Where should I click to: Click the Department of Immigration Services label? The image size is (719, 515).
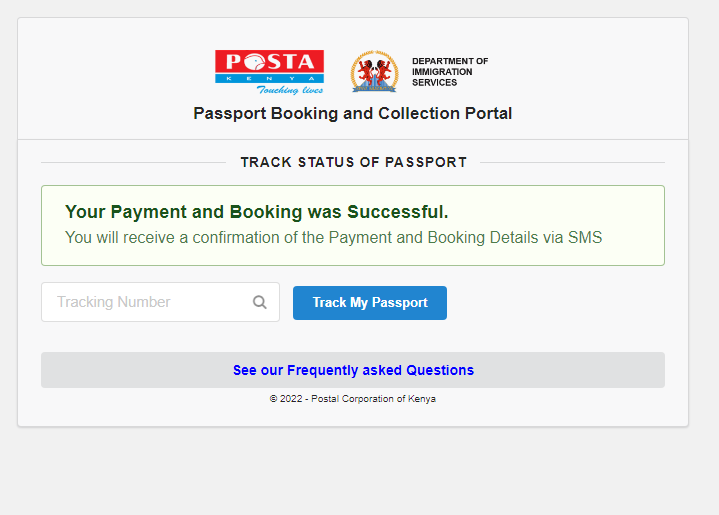(450, 72)
